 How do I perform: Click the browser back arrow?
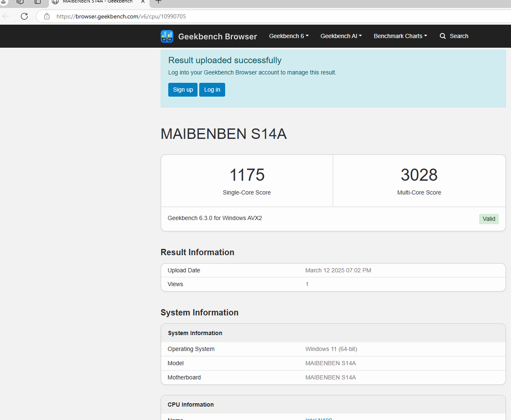coord(6,16)
